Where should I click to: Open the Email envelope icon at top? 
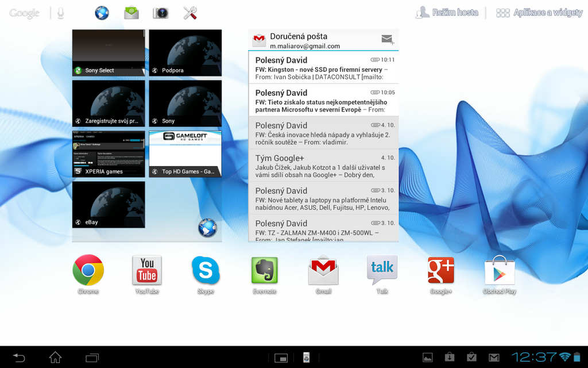131,13
